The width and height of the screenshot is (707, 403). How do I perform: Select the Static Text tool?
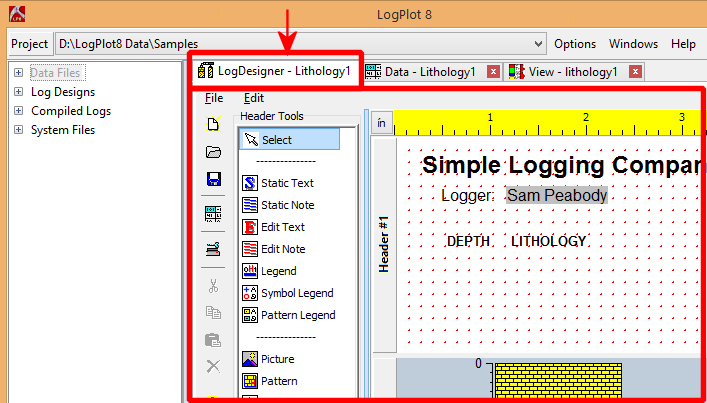pyautogui.click(x=286, y=183)
